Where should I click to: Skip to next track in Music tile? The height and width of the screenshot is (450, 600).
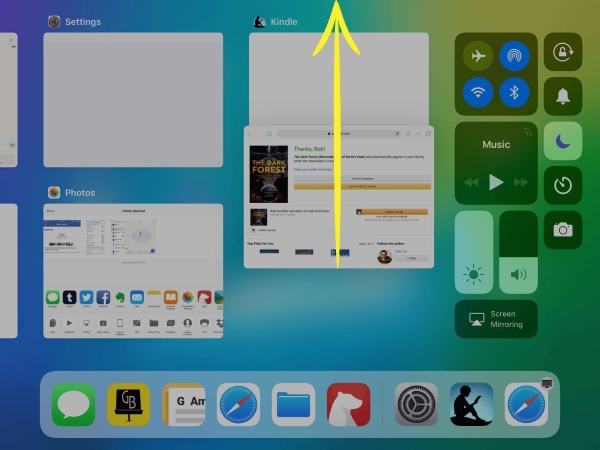coord(521,182)
